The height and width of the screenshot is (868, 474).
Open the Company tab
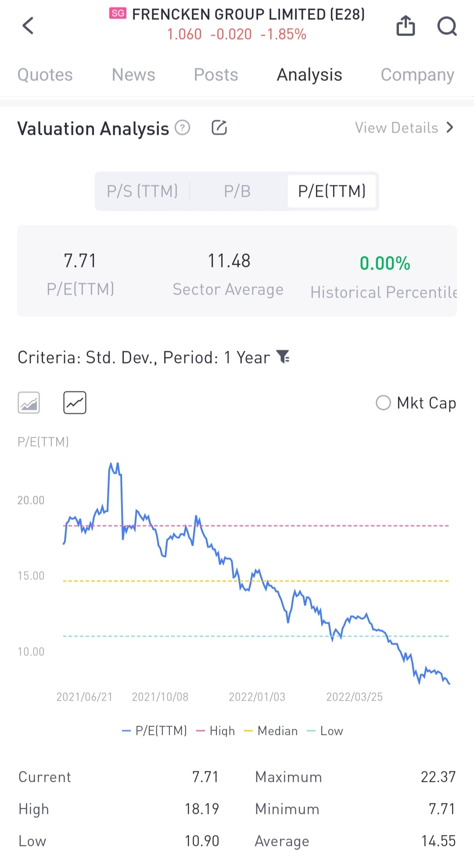pos(417,75)
